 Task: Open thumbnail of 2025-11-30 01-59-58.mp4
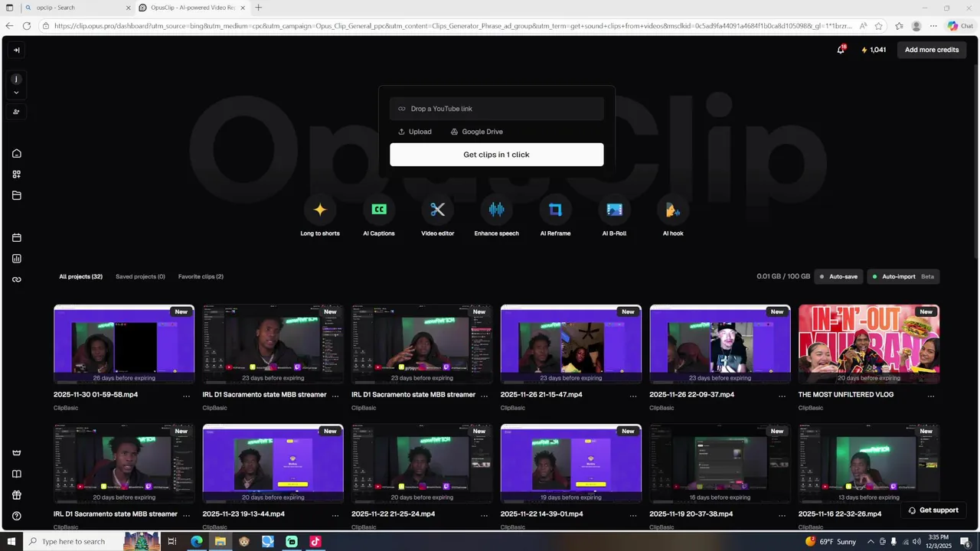(124, 344)
